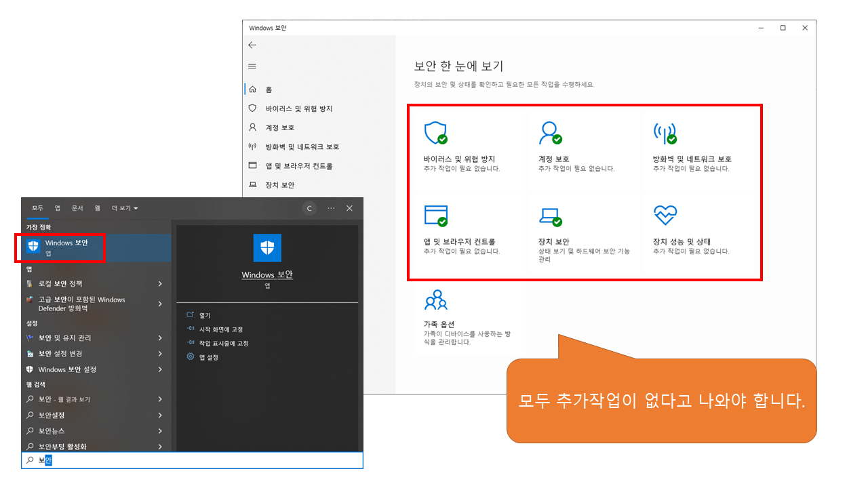Select 장치 보안 in the sidebar
Viewport: 868px width, 488px height.
pyautogui.click(x=279, y=184)
